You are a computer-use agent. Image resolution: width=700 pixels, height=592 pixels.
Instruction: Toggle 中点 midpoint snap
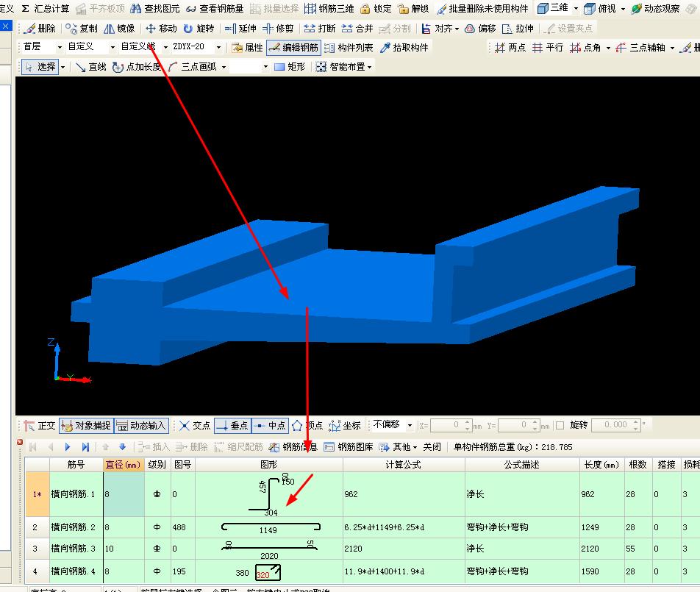270,426
